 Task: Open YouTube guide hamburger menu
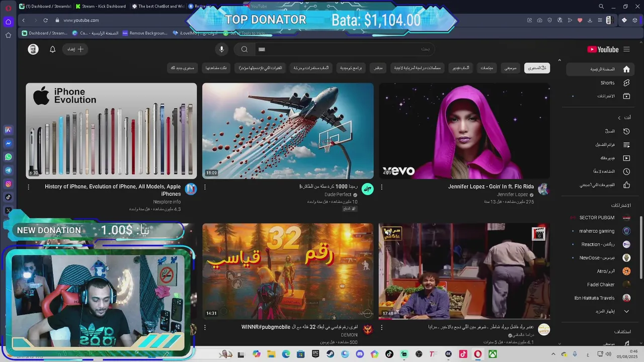coord(626,49)
